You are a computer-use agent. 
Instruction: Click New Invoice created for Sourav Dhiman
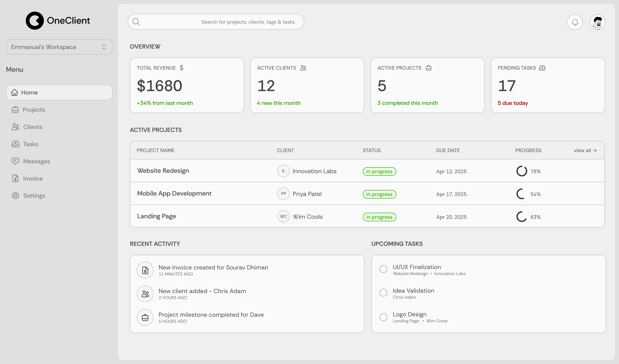213,268
